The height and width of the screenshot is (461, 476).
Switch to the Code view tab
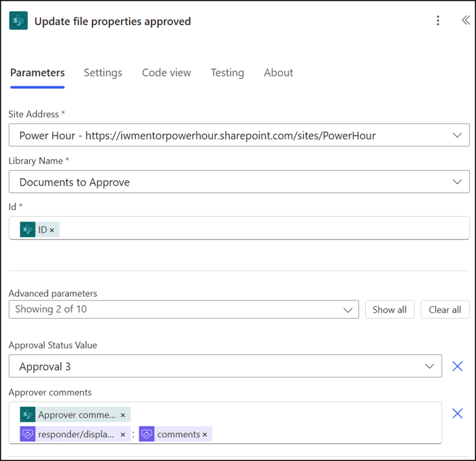pos(167,73)
